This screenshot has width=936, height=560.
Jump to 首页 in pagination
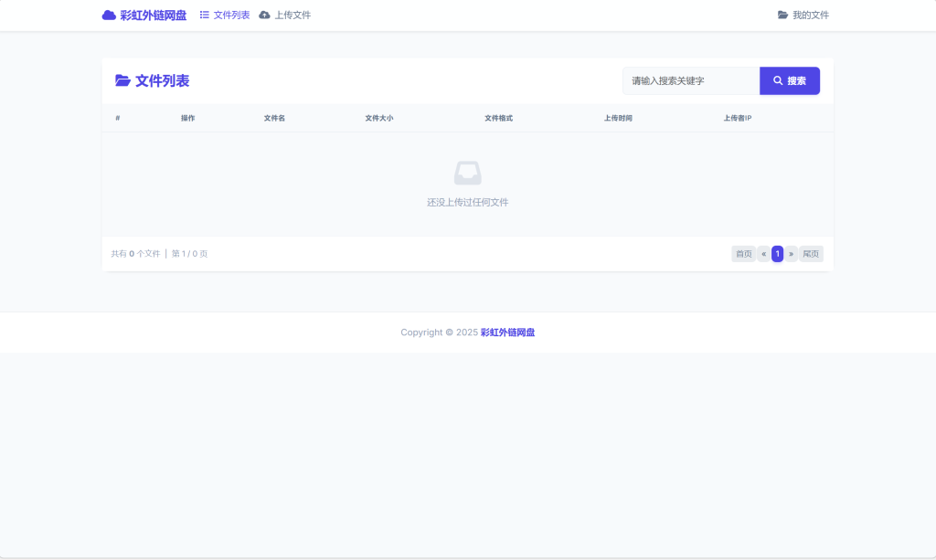[x=743, y=254]
